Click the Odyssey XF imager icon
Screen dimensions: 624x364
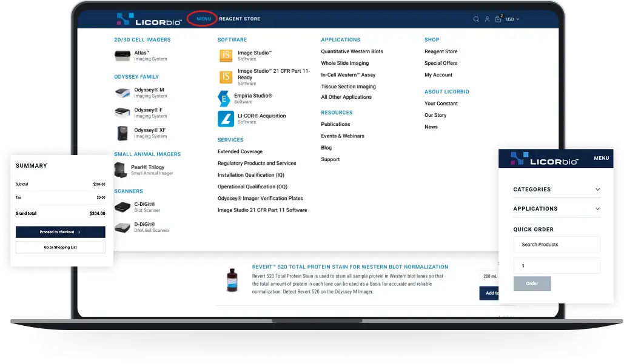[x=122, y=133]
